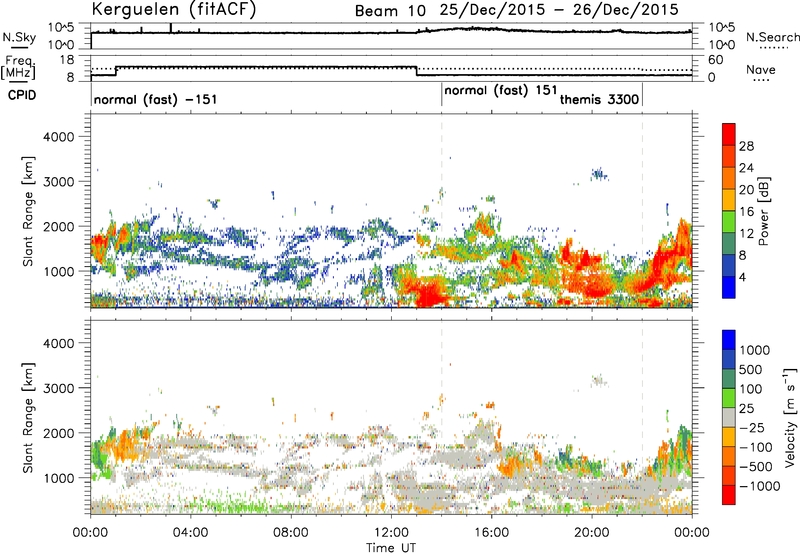Pick the blue bottom segment of Power color bar
Image resolution: width=800 pixels, height=554 pixels.
[729, 288]
